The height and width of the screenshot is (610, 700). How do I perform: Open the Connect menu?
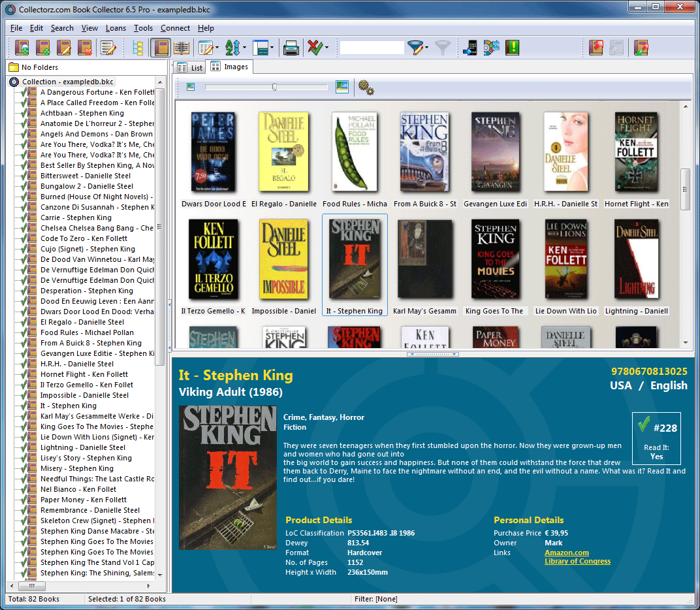(176, 28)
